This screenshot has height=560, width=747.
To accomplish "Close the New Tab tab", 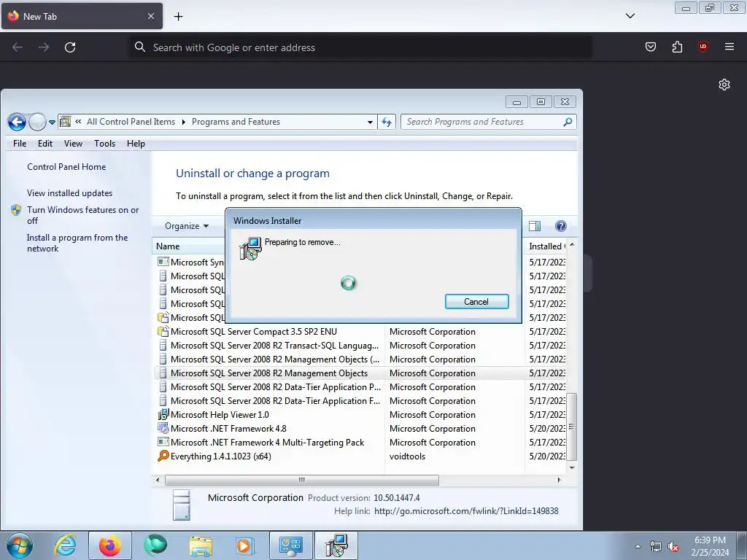I will click(150, 16).
